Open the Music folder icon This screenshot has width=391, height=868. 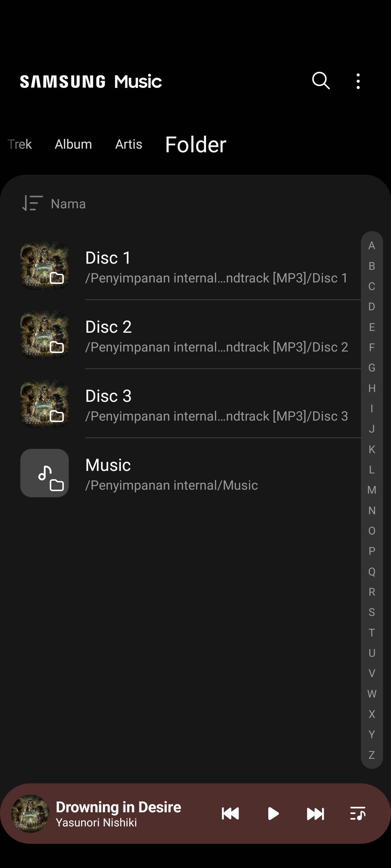45,473
